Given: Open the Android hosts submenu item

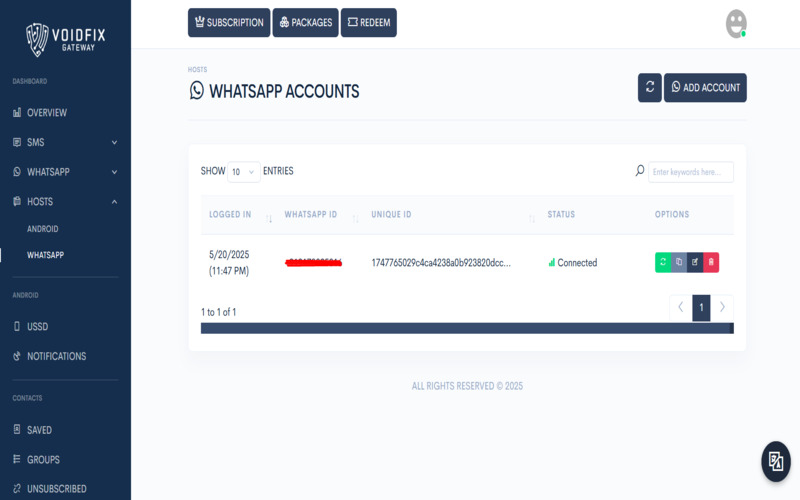Looking at the screenshot, I should pos(42,229).
